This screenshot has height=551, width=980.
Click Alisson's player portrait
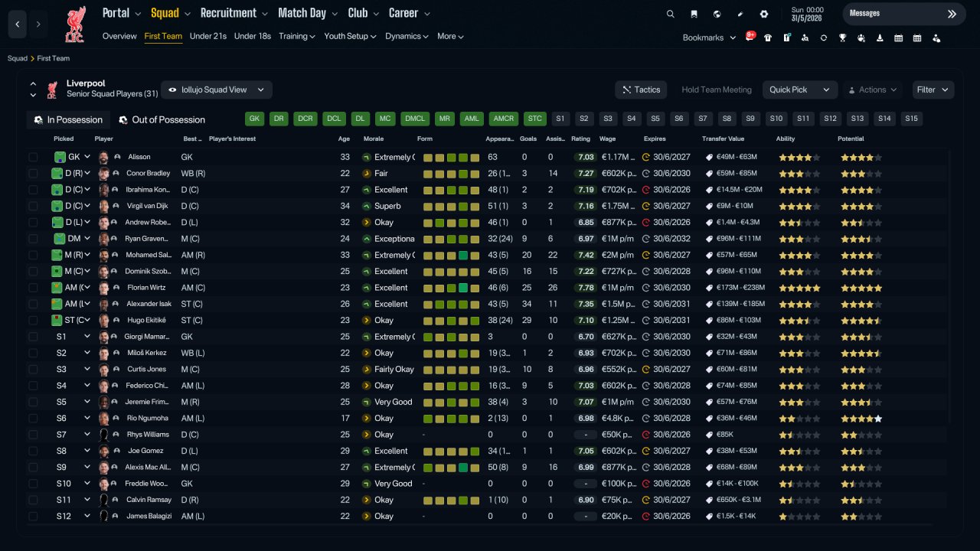[104, 157]
